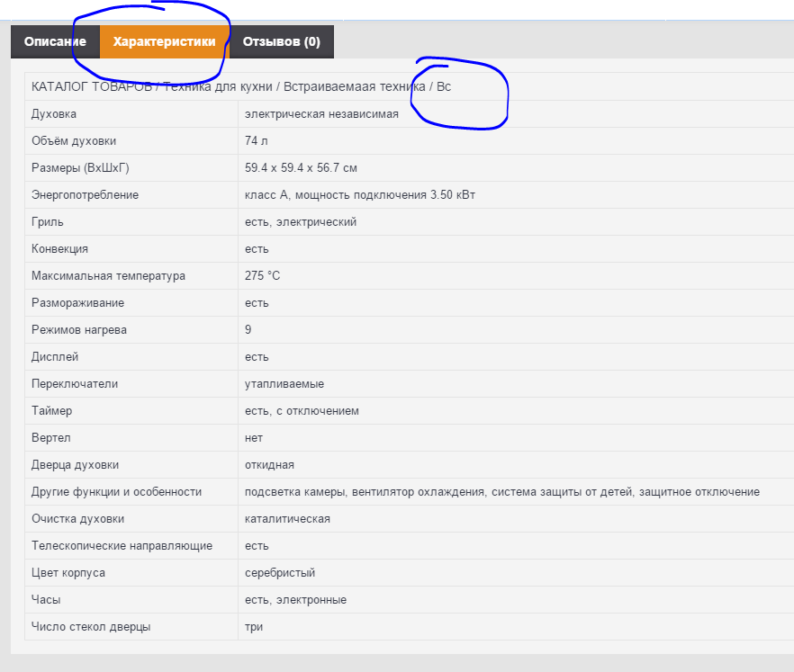Click the Дверца духовки label

pos(75,464)
